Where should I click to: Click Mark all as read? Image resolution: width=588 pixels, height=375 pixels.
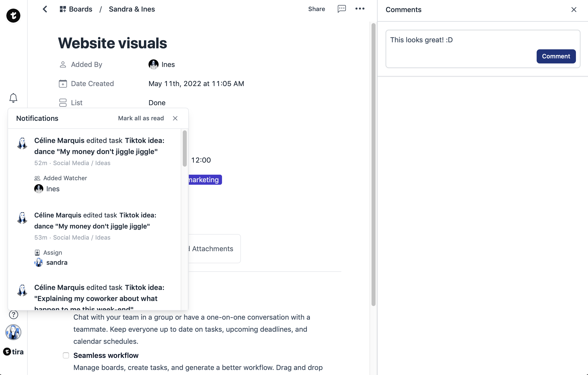pos(141,118)
